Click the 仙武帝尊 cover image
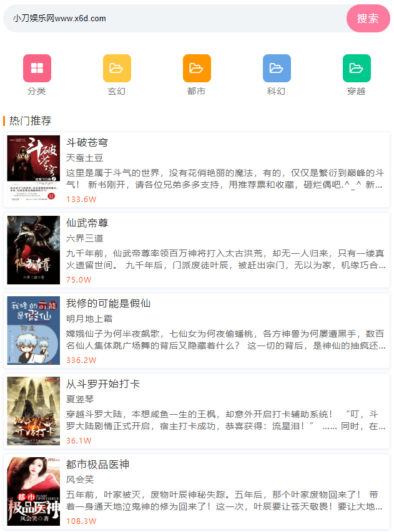 click(34, 250)
